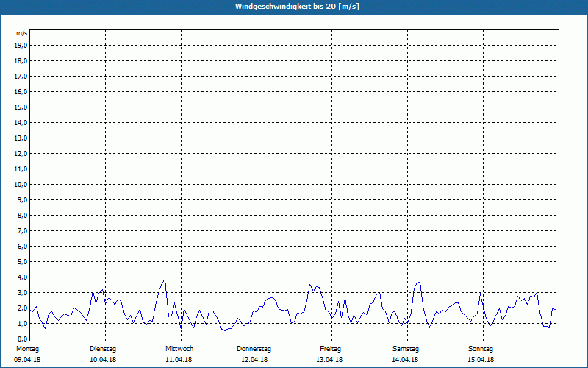Select the 9,0 y-axis label
The width and height of the screenshot is (588, 368).
[x=22, y=199]
